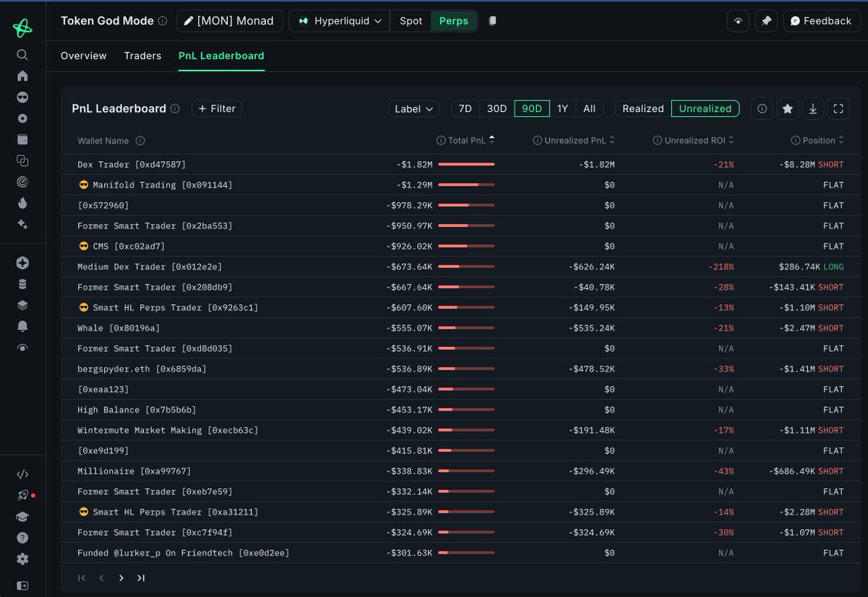This screenshot has width=868, height=597.
Task: Jump to first page of leaderboard
Action: (x=82, y=577)
